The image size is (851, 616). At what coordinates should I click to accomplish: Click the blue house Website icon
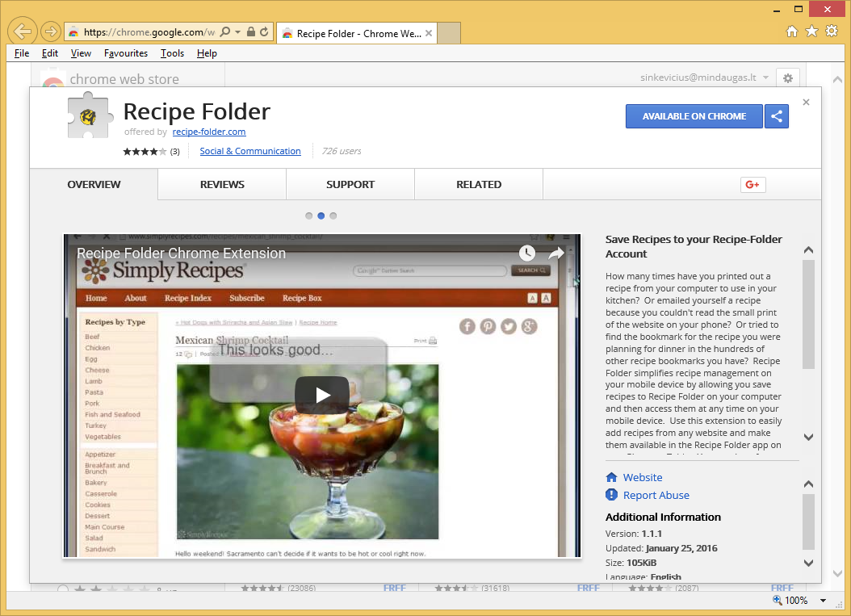(x=612, y=477)
